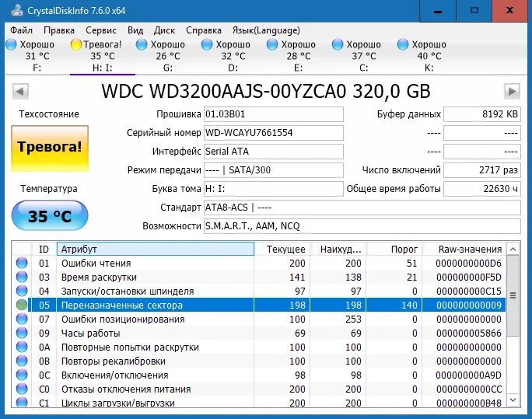This screenshot has width=532, height=419.
Task: Click the Raw-значения column header
Action: 464,250
